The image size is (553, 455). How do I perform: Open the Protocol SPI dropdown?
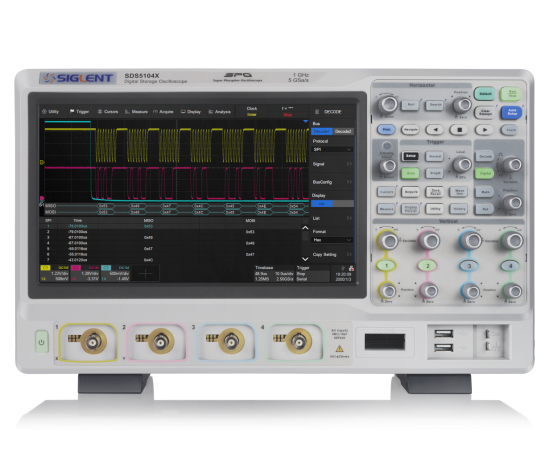tap(332, 149)
